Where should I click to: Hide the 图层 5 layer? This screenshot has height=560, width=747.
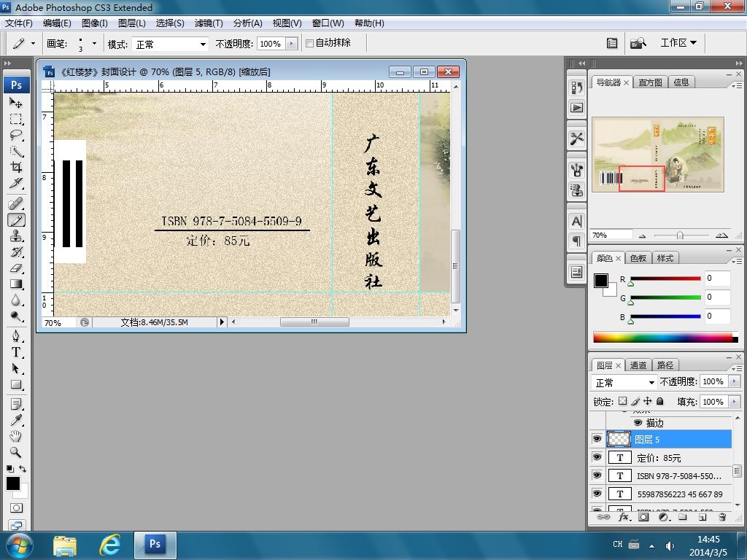point(597,438)
